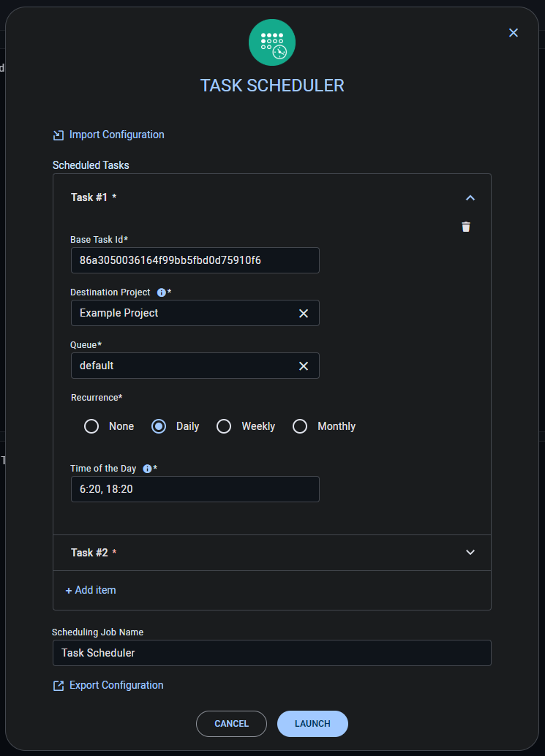545x756 pixels.
Task: Select None as the recurrence
Action: coord(91,426)
